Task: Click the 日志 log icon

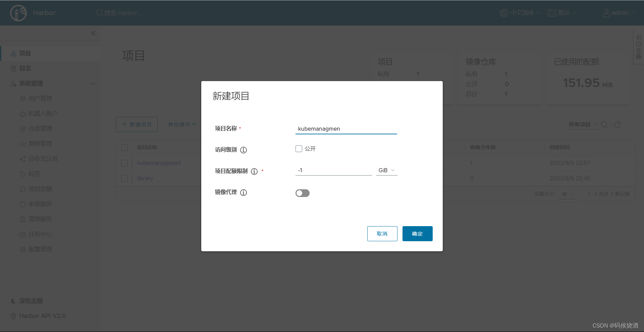Action: 13,69
